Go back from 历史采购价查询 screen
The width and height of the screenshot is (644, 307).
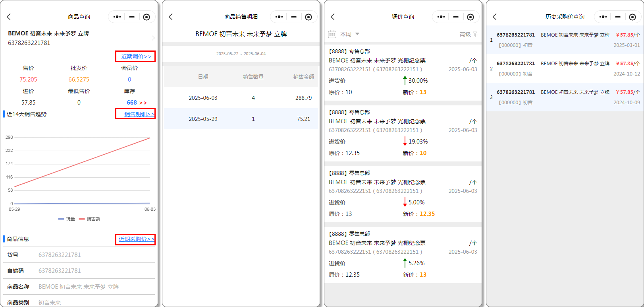point(495,17)
